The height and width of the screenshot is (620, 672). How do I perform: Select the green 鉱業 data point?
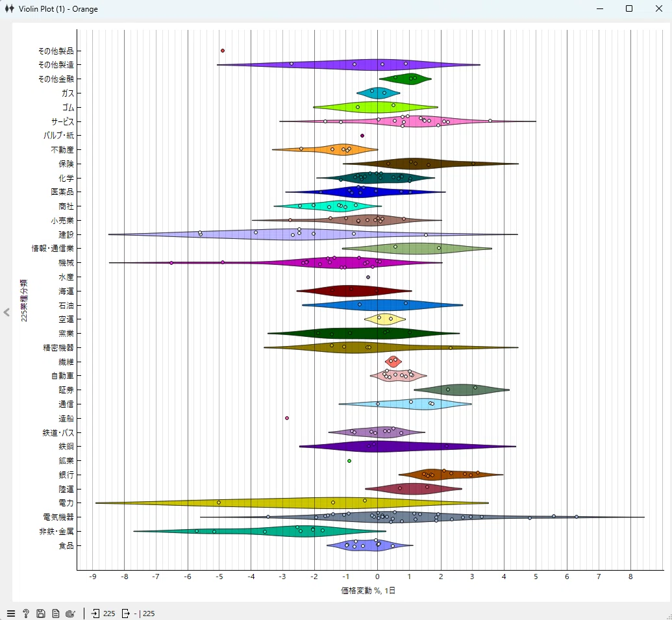pos(349,461)
